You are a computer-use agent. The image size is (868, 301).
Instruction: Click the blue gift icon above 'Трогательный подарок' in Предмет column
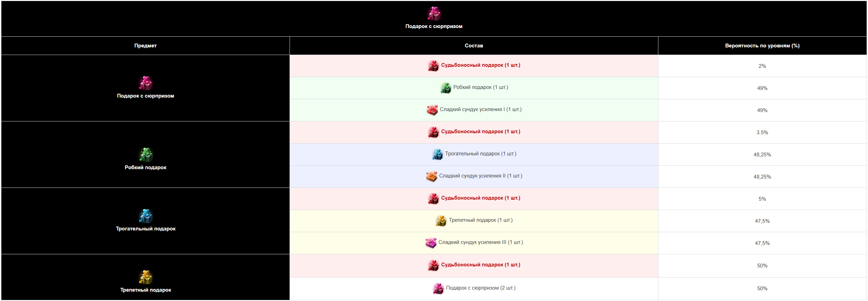(146, 216)
